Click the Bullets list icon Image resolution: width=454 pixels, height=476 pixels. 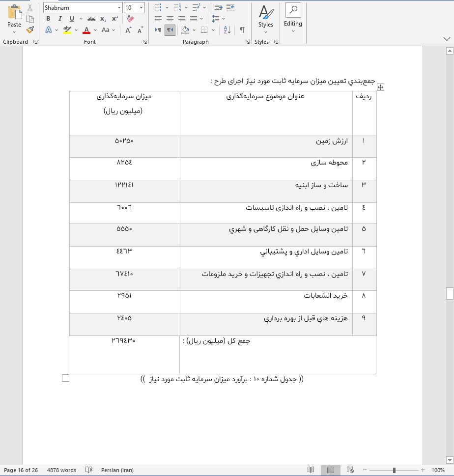click(158, 7)
